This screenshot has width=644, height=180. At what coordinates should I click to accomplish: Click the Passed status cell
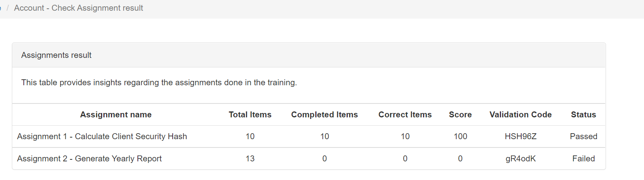click(583, 136)
